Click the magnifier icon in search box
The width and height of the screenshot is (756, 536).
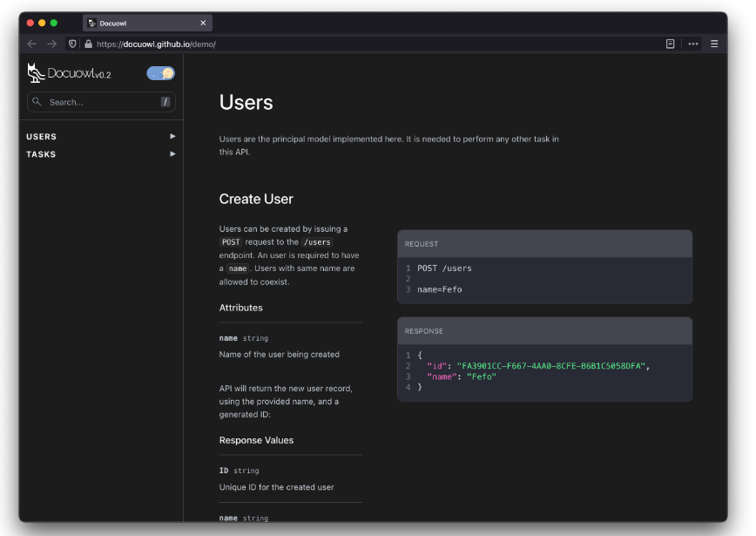coord(37,102)
